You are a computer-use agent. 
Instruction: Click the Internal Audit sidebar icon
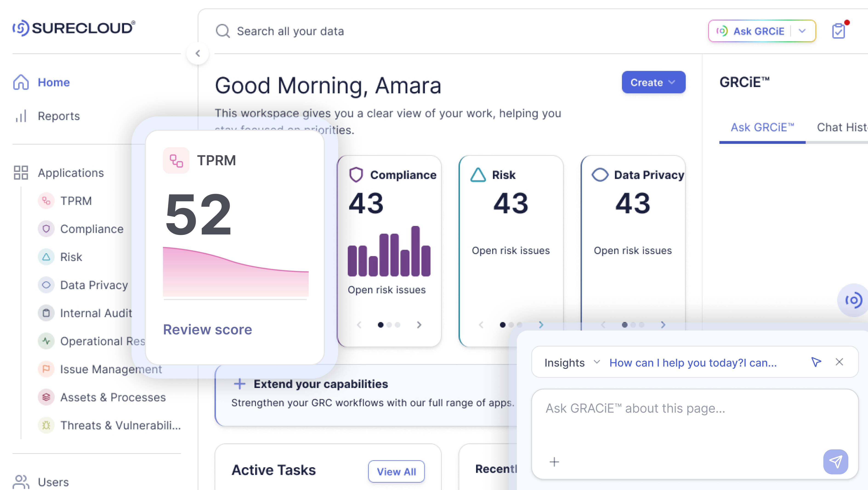46,313
